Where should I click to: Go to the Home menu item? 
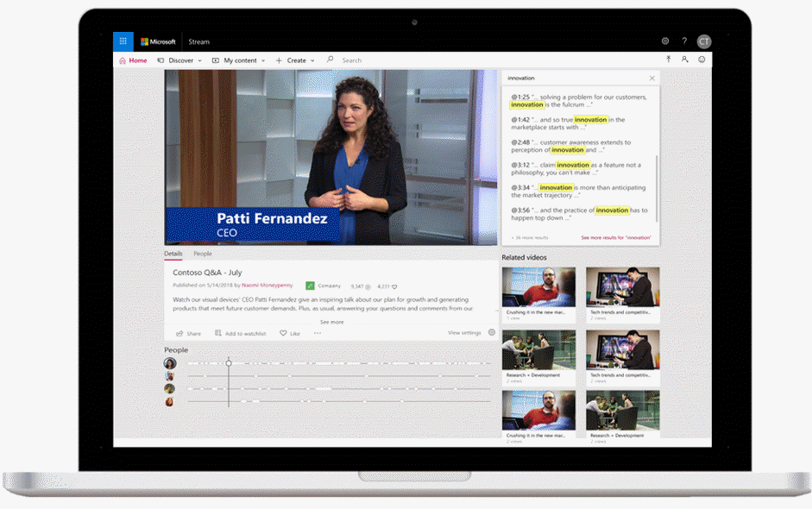pyautogui.click(x=133, y=60)
